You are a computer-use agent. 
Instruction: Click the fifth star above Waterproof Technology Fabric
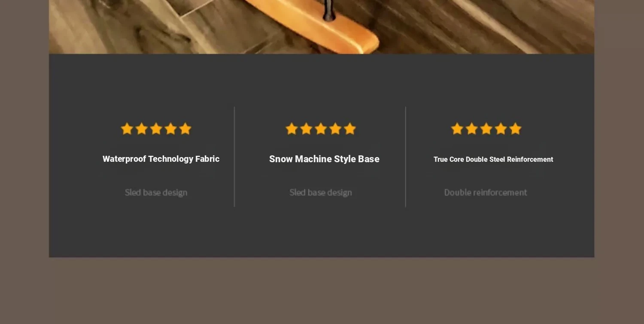tap(185, 129)
